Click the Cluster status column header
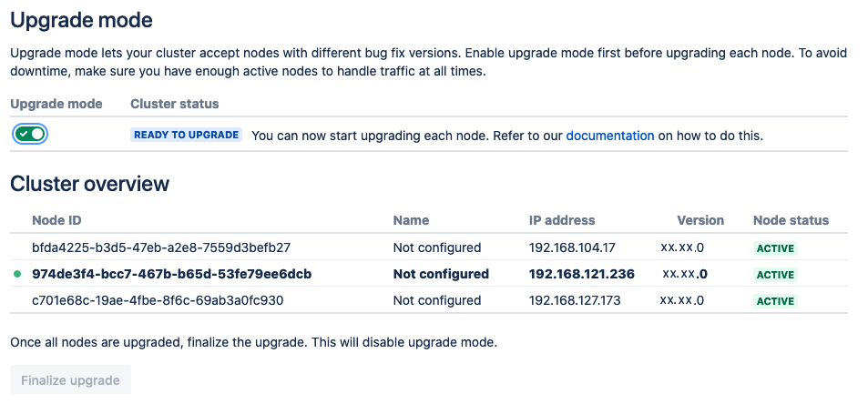868x414 pixels. pos(174,104)
